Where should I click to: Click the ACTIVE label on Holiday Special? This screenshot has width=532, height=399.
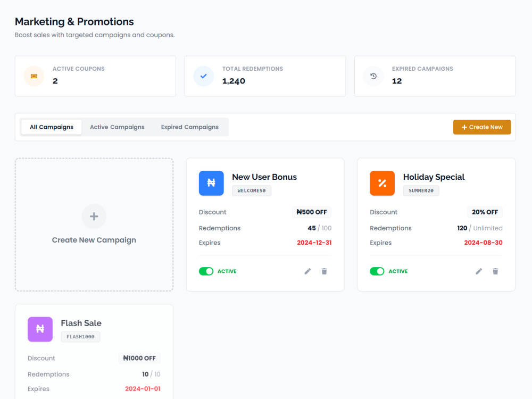click(x=398, y=271)
